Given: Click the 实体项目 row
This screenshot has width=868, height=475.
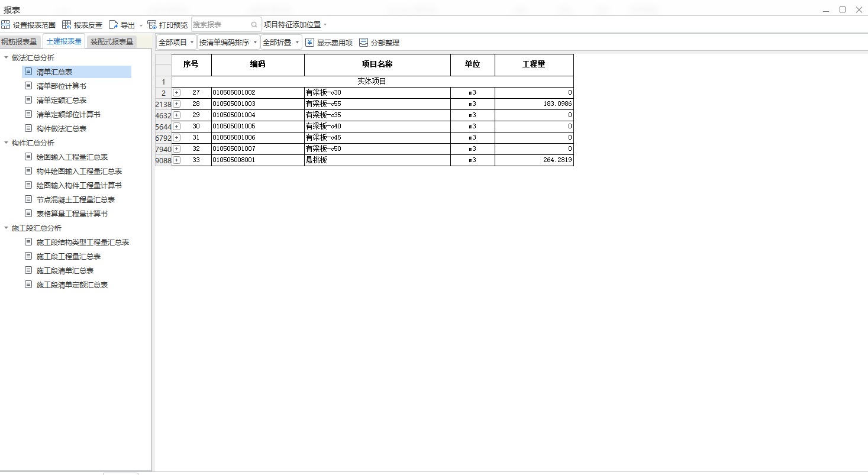Looking at the screenshot, I should [372, 82].
